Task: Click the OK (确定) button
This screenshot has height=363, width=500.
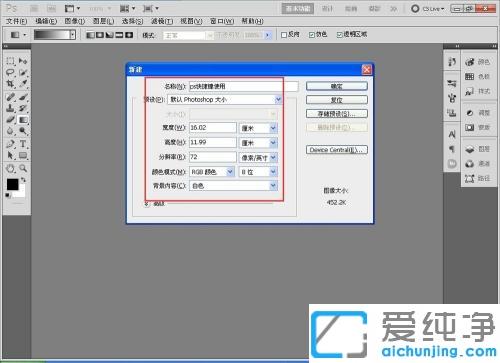Action: [337, 86]
